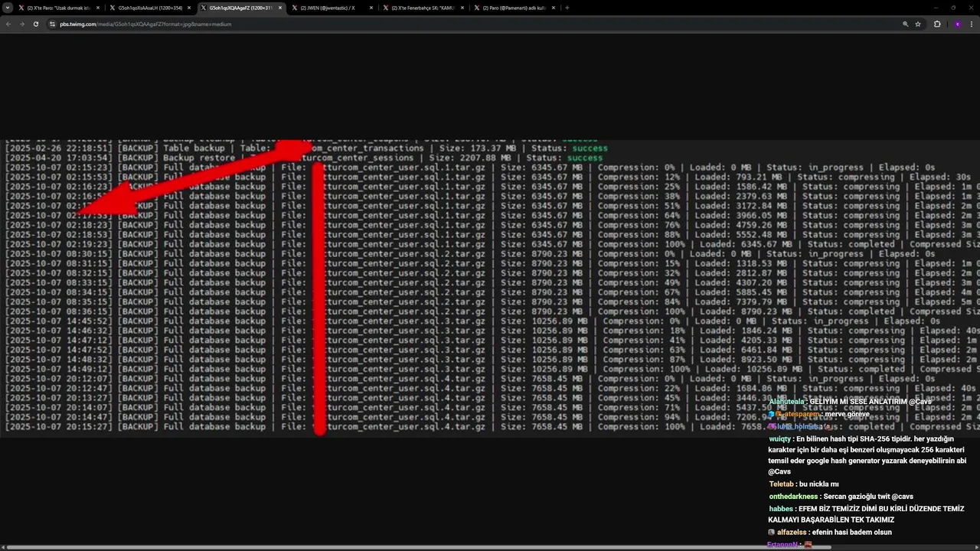
Task: Bookmark this page with the star icon
Action: point(918,24)
